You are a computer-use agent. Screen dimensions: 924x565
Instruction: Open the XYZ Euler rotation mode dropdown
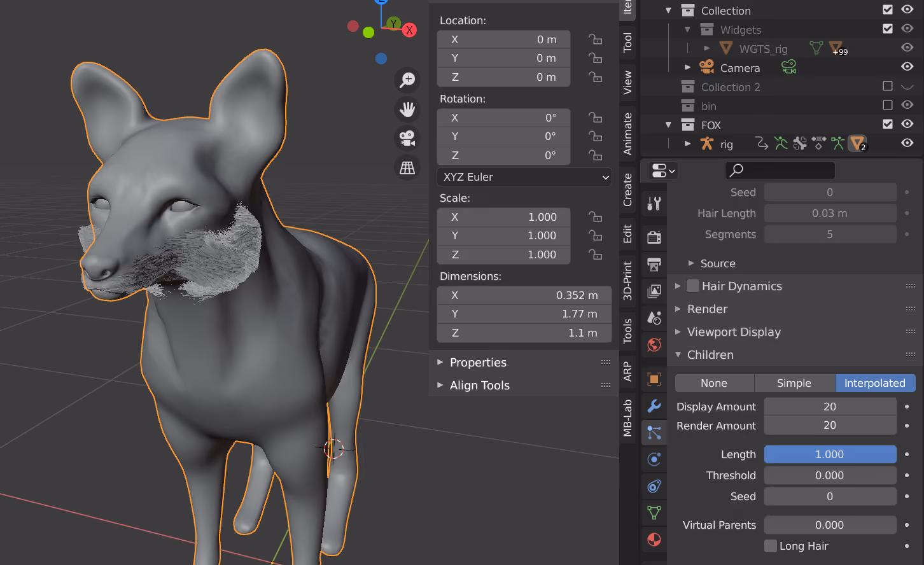tap(524, 177)
